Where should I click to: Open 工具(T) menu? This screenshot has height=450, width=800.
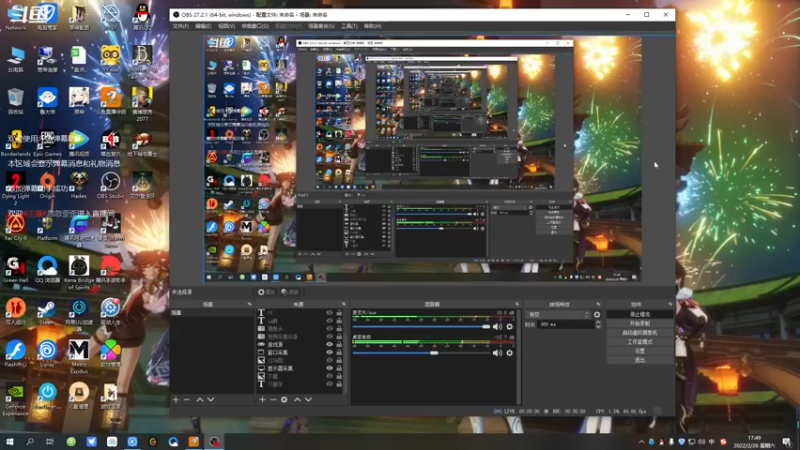click(349, 26)
